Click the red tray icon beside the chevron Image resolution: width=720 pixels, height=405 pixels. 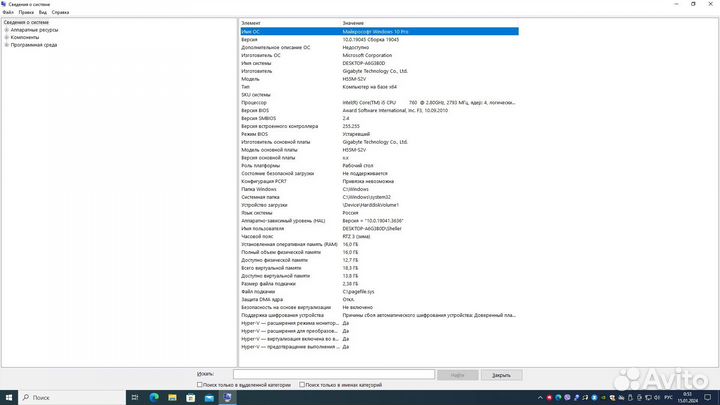point(549,398)
